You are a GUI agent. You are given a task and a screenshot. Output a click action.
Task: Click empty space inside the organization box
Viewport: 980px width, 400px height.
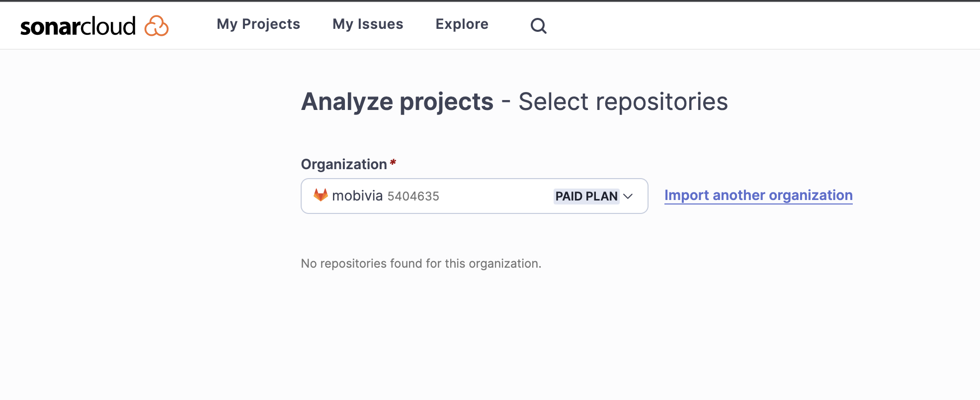point(497,196)
